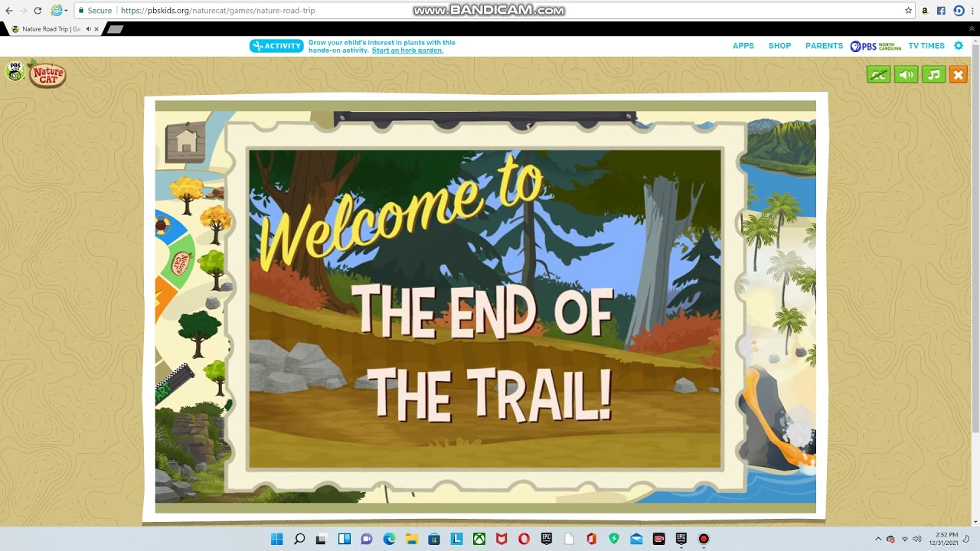Image resolution: width=980 pixels, height=551 pixels.
Task: Open Microsoft Store from the taskbar
Action: [x=434, y=539]
